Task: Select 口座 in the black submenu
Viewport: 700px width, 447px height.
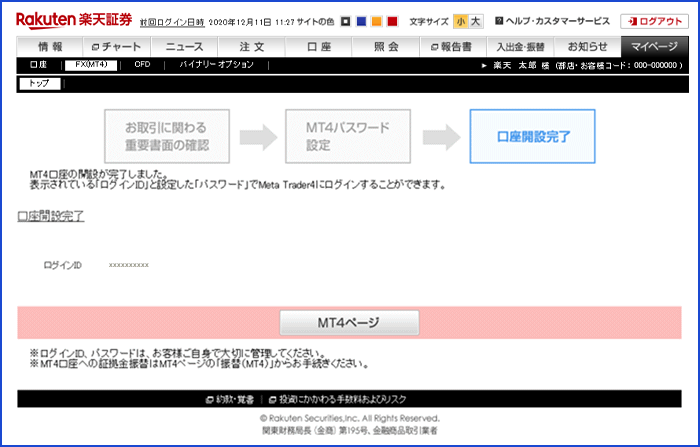Action: click(38, 65)
